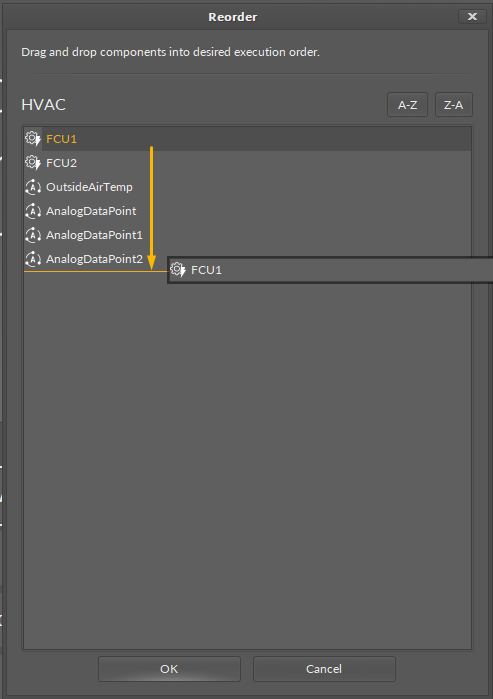Close the Reorder dialog window
Image resolution: width=493 pixels, height=699 pixels.
pos(472,16)
